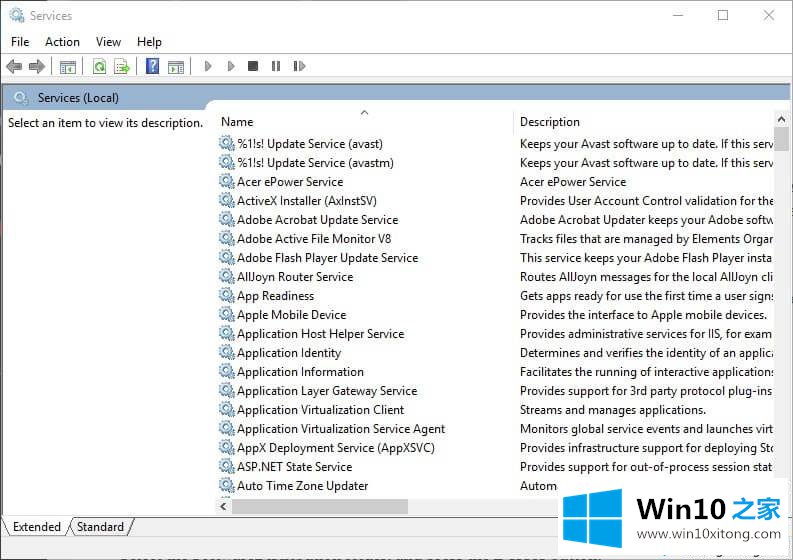The height and width of the screenshot is (560, 793).
Task: Open the Help menu
Action: tap(149, 42)
